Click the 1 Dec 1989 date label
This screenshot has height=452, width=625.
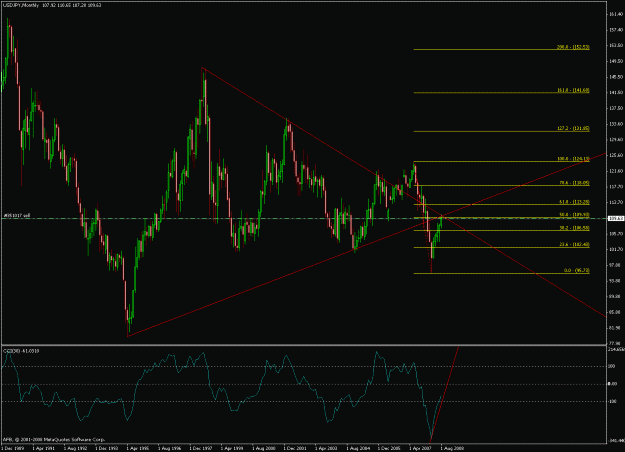point(12,448)
